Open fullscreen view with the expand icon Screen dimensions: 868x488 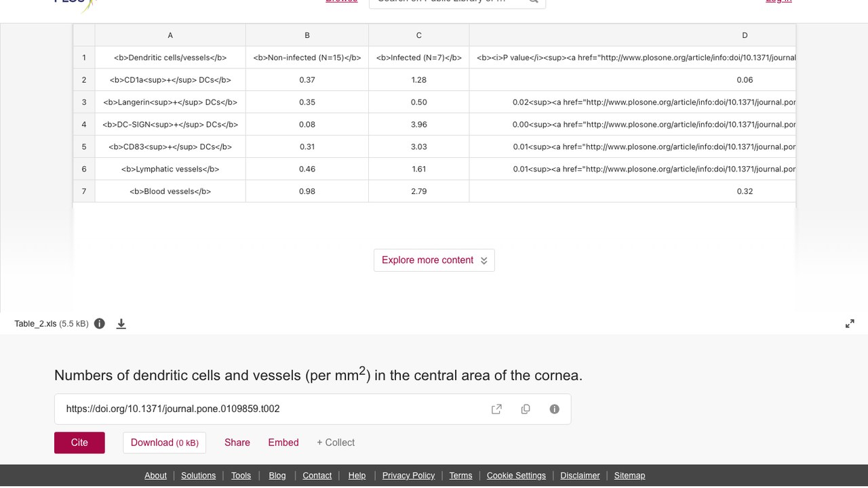[x=850, y=324]
